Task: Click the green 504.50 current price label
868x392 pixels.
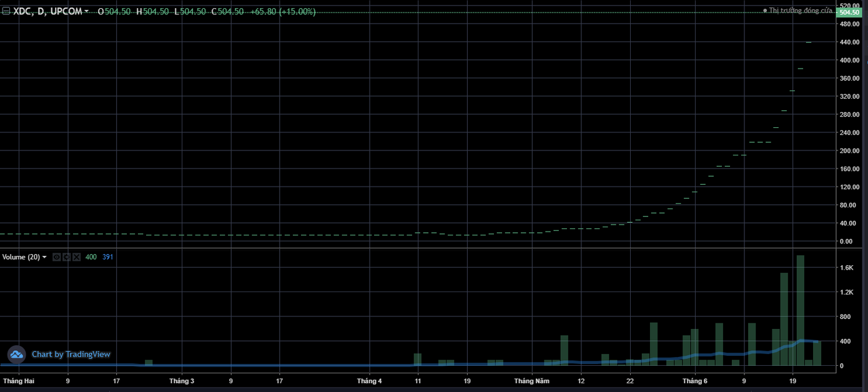Action: [849, 12]
